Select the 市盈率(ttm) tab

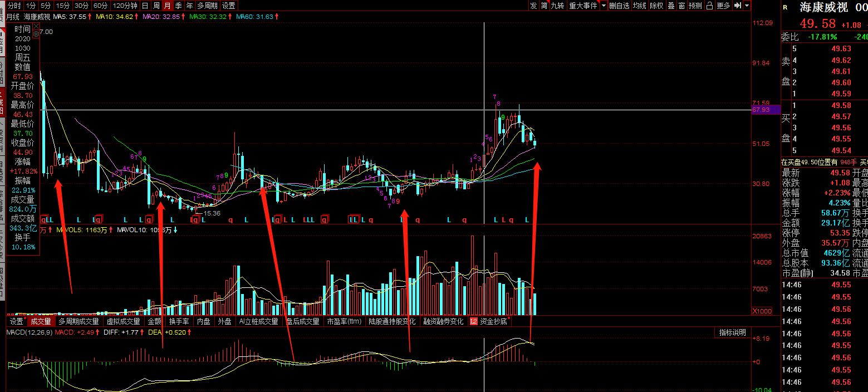[x=344, y=321]
